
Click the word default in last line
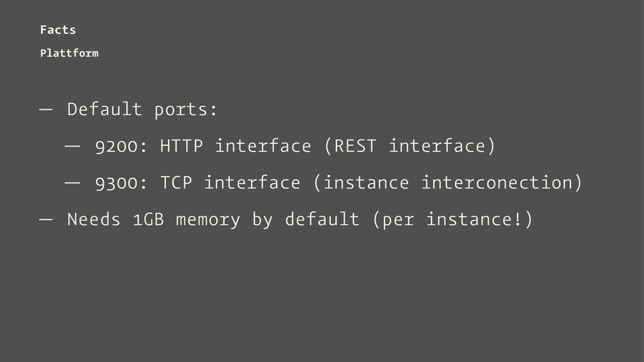click(322, 219)
